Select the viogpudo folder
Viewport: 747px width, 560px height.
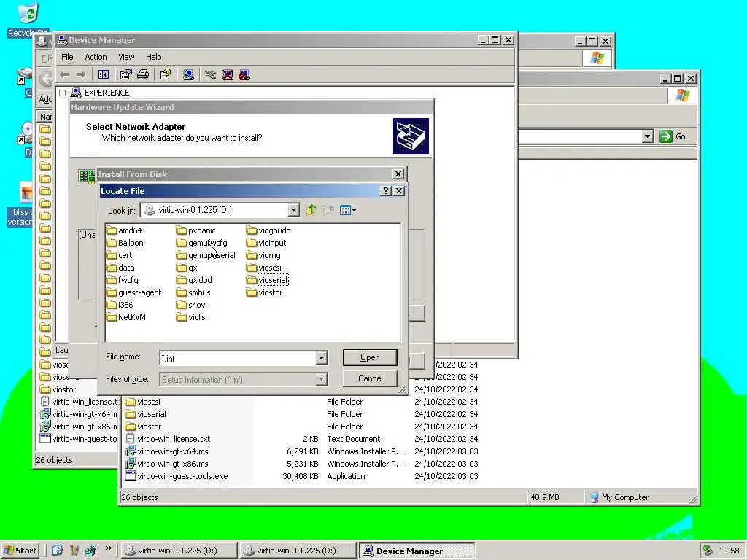point(268,230)
